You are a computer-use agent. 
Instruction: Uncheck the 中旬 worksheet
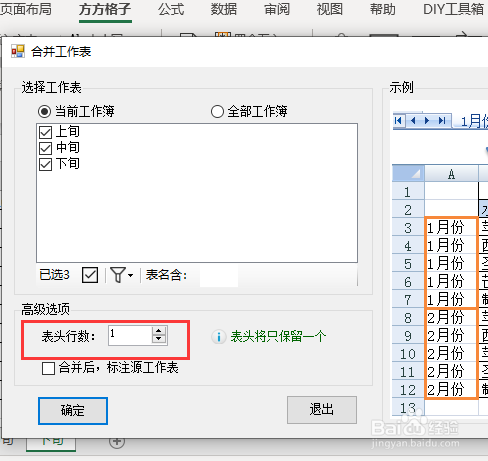tap(46, 148)
